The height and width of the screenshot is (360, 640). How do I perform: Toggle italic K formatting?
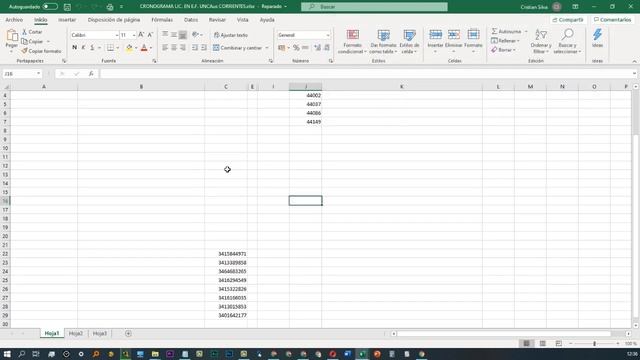pos(83,48)
